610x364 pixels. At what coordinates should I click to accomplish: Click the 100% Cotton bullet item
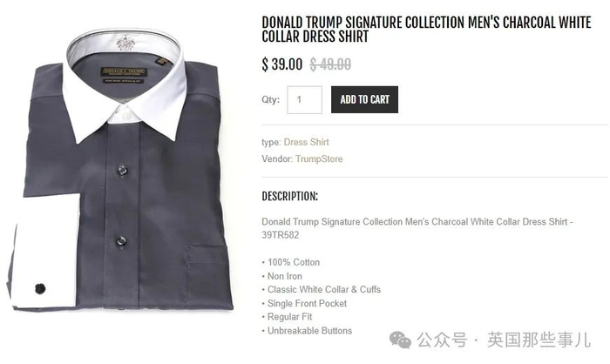coord(294,262)
